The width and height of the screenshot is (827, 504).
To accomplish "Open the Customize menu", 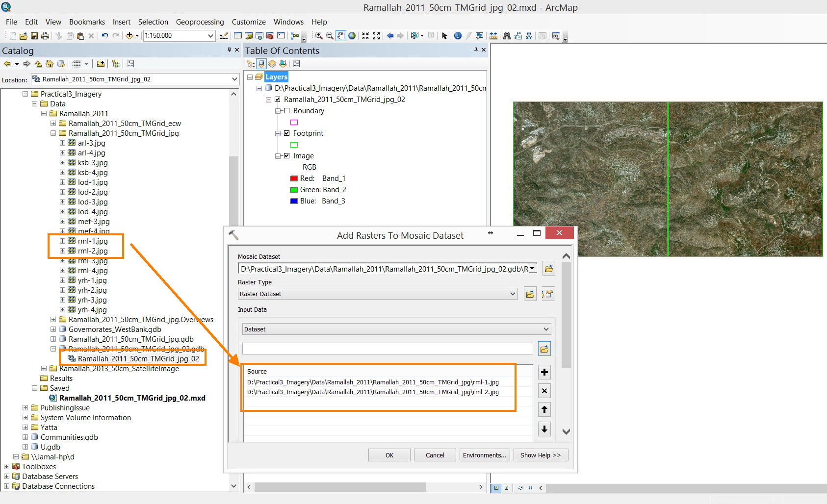I will click(x=249, y=22).
